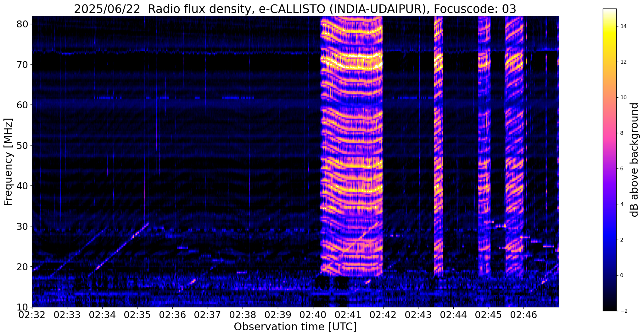Click the 02:46 time tick label

[524, 315]
